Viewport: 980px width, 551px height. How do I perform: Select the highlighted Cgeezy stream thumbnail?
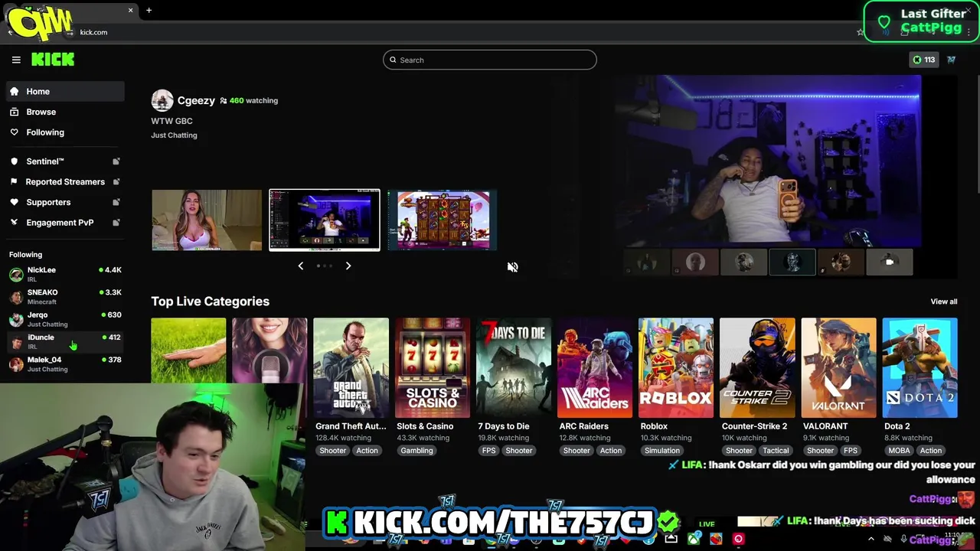click(325, 220)
